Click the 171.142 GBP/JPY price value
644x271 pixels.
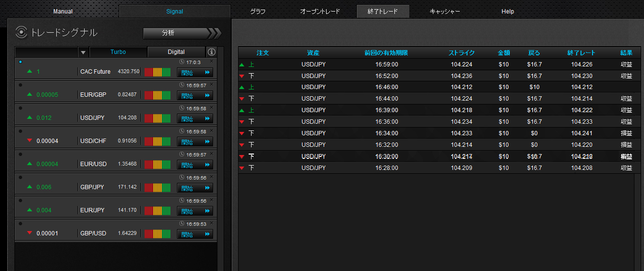pyautogui.click(x=127, y=187)
